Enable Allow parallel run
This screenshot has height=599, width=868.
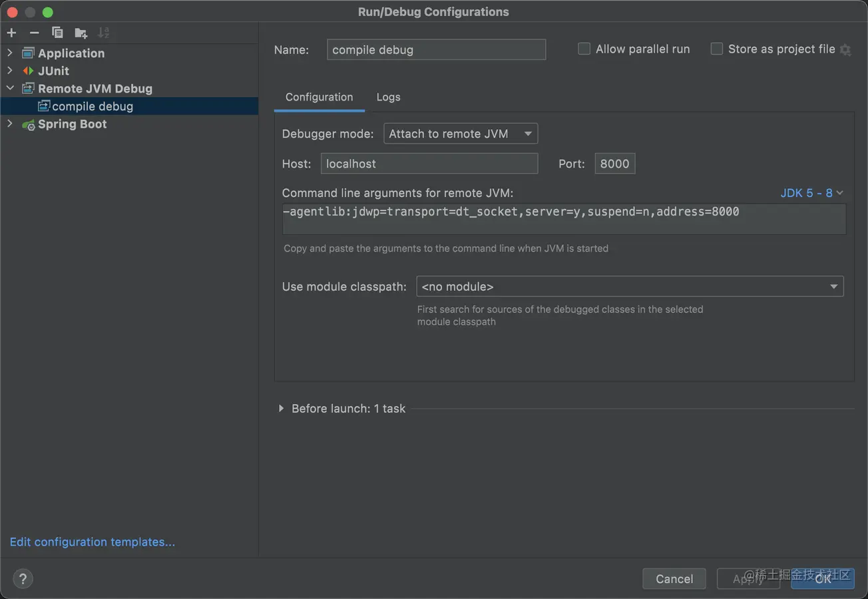(x=584, y=49)
